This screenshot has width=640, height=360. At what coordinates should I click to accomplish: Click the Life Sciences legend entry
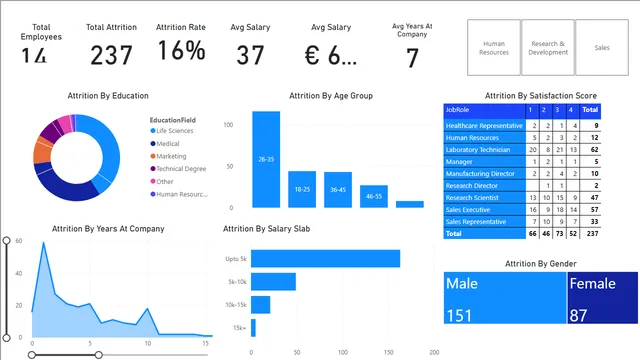coord(172,131)
